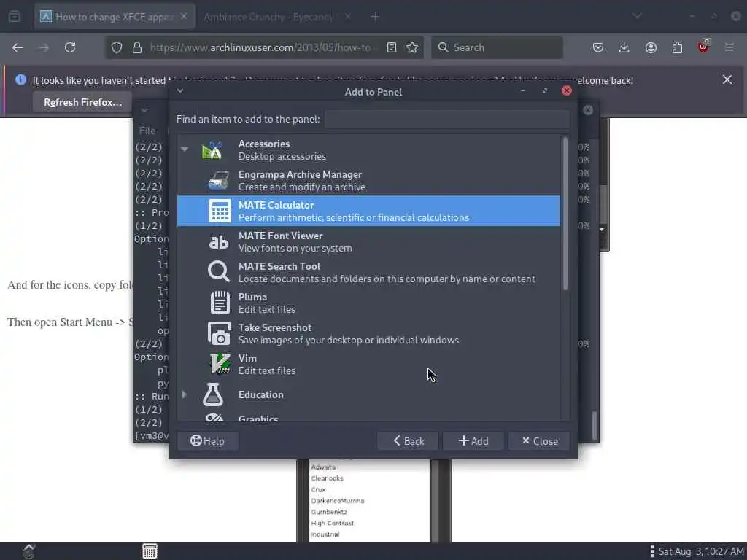Reload the page in Firefox

coord(70,47)
